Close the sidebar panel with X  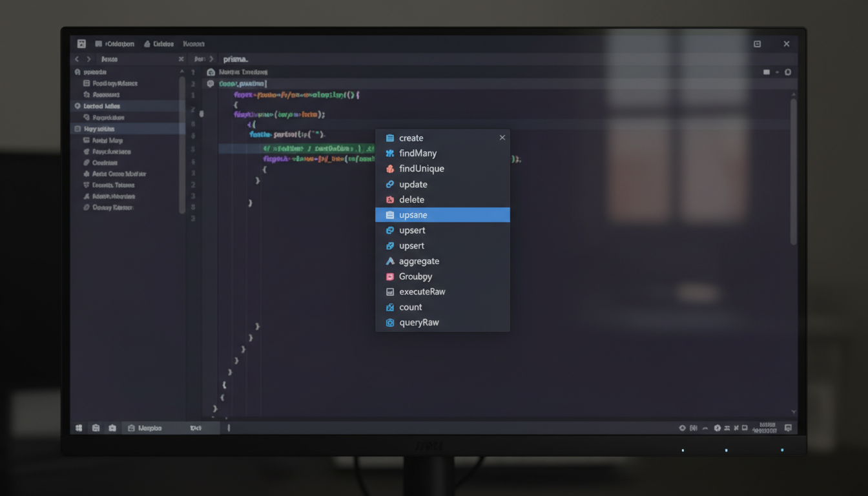(x=181, y=59)
